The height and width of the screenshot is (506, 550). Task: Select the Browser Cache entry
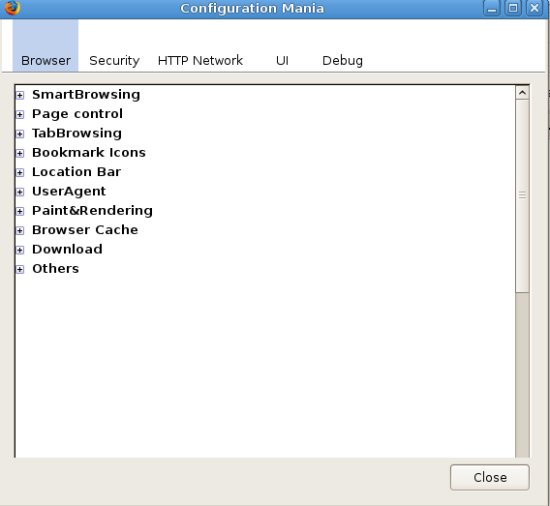click(x=85, y=230)
